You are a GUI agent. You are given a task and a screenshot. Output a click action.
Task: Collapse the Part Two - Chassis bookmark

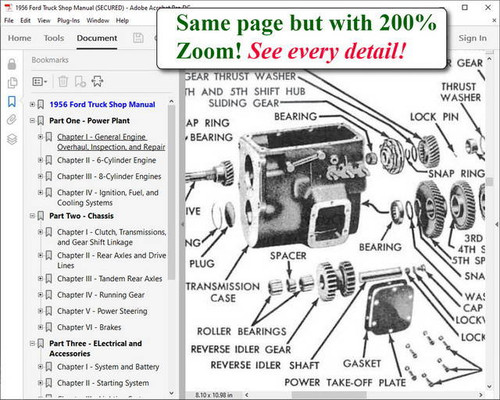coord(32,216)
